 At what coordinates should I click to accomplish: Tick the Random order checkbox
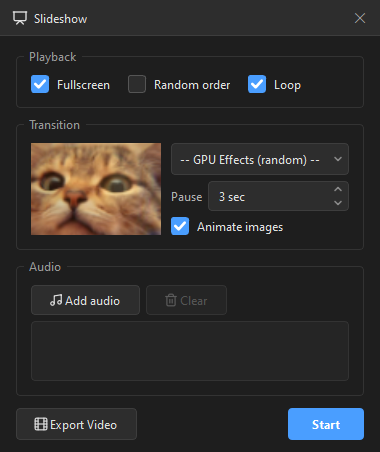pos(137,84)
